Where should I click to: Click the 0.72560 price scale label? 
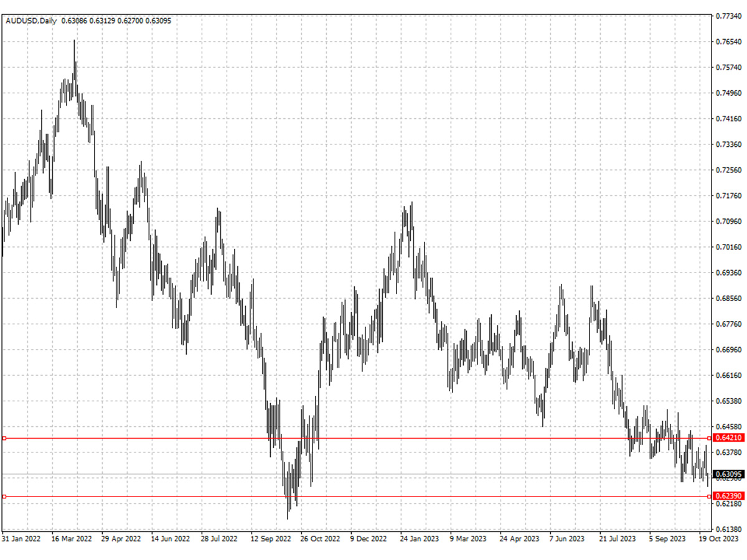click(x=728, y=170)
